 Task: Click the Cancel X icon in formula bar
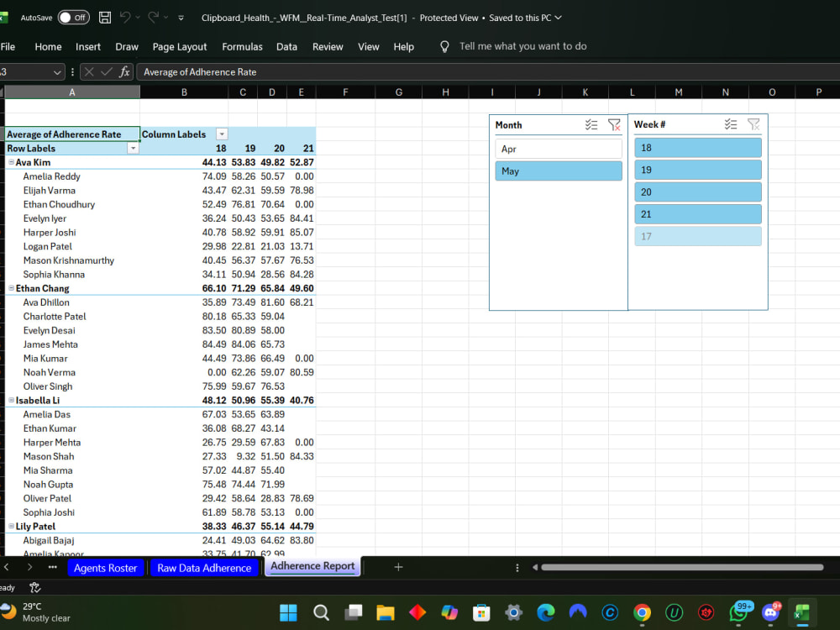[x=90, y=71]
